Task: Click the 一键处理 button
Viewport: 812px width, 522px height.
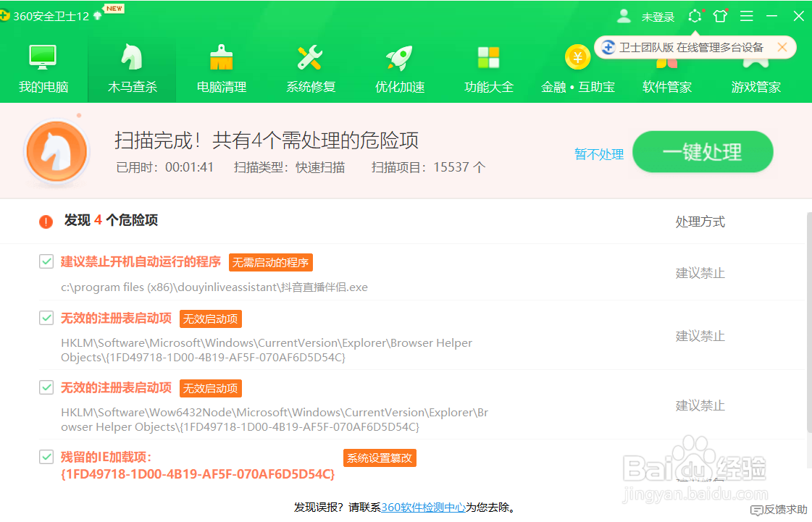Action: [x=703, y=152]
